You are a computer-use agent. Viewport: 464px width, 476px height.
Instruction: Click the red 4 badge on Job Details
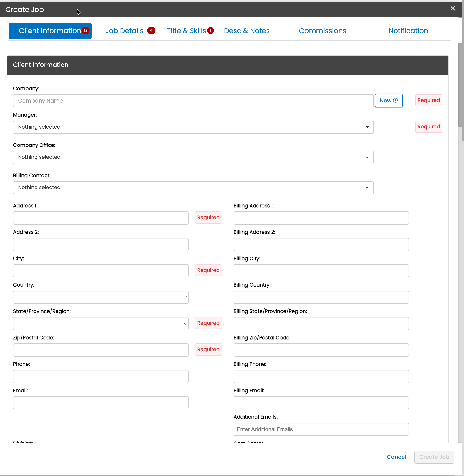point(151,30)
